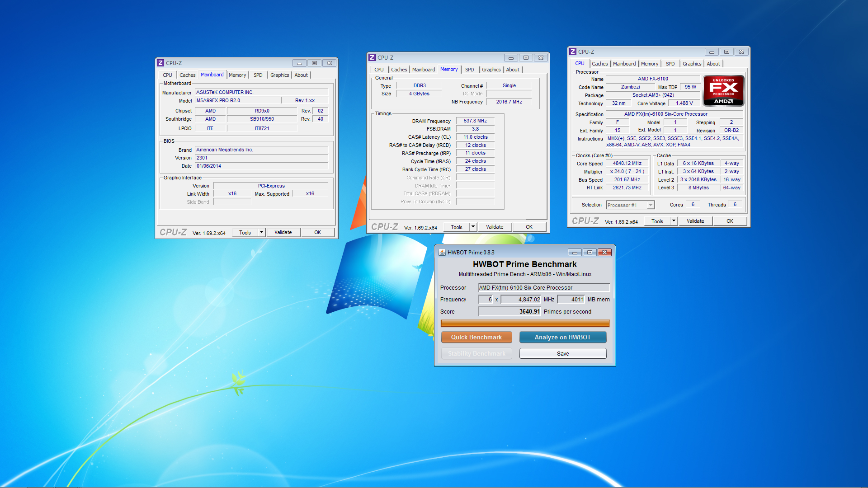Click Tools button in Mainboard window
868x488 pixels.
point(245,232)
